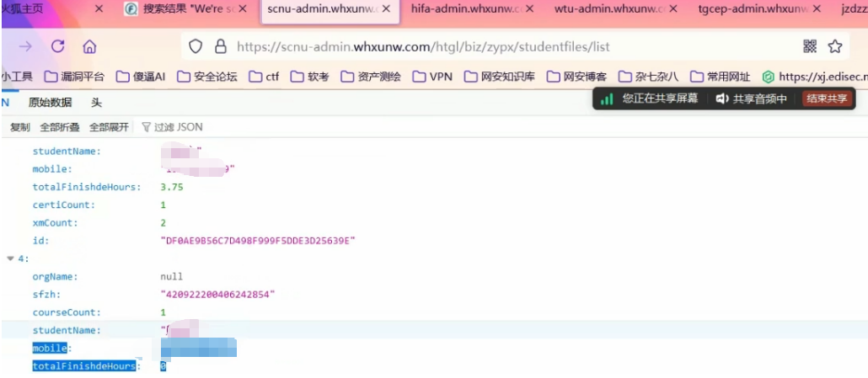Open the QR code icon in the address bar

[x=810, y=46]
